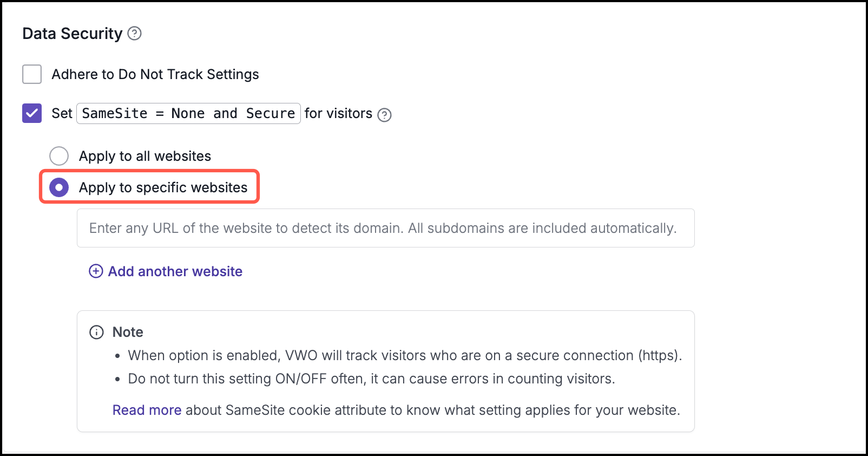Select 'Apply to specific websites'
The height and width of the screenshot is (456, 868).
pos(58,187)
